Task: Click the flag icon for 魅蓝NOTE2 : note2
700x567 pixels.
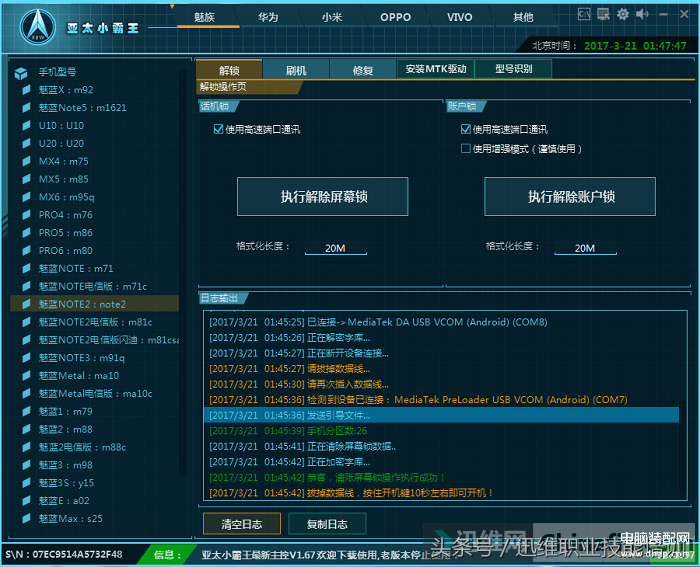Action: click(x=26, y=304)
